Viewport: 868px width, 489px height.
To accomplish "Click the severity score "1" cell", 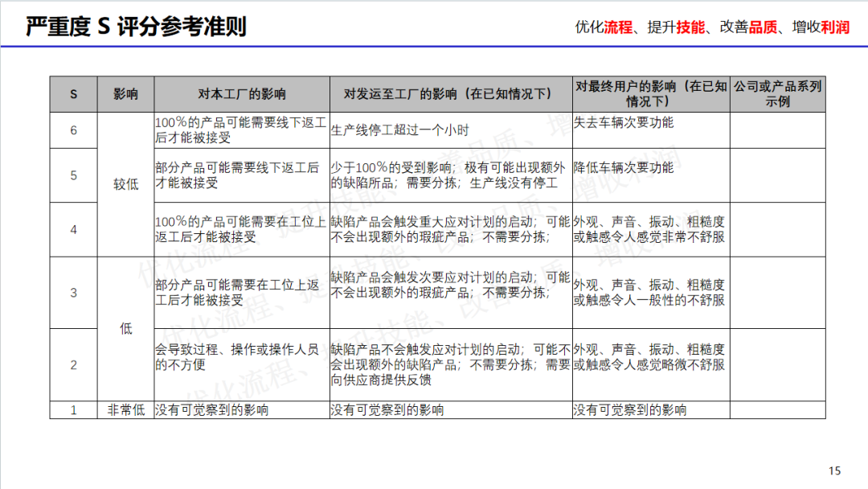I will tap(73, 410).
